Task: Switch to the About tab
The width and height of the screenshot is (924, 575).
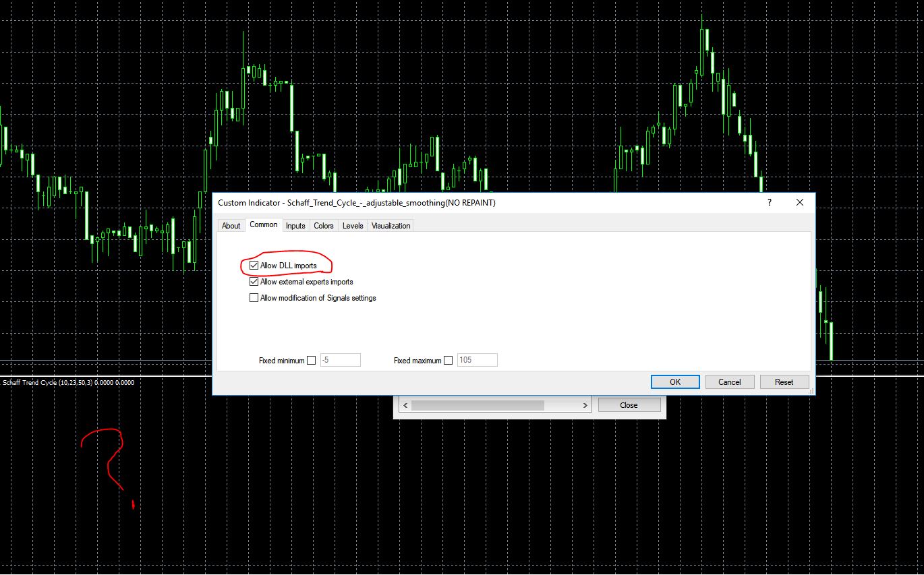Action: [x=231, y=226]
